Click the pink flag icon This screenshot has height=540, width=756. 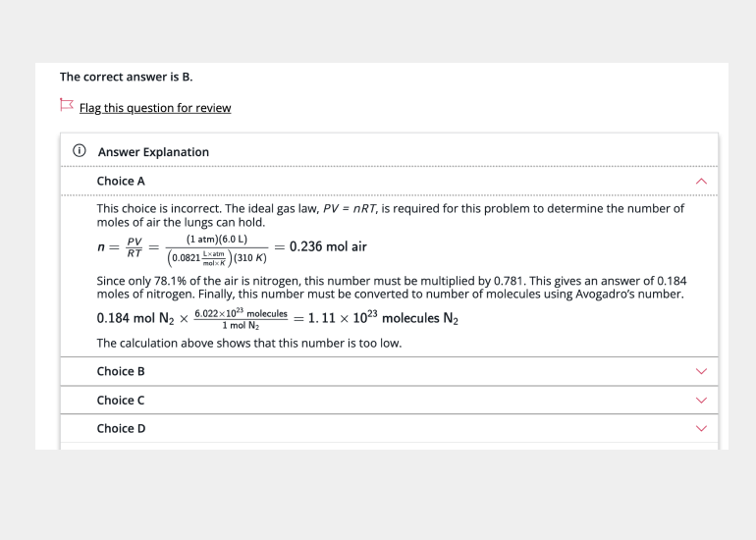coord(67,105)
